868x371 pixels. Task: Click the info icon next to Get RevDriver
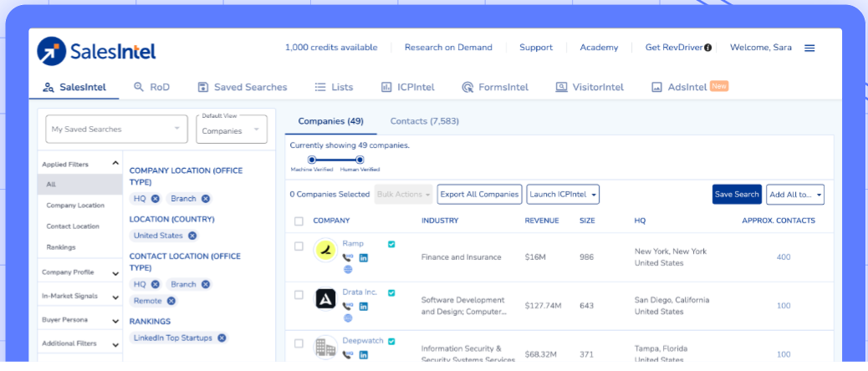(x=707, y=48)
